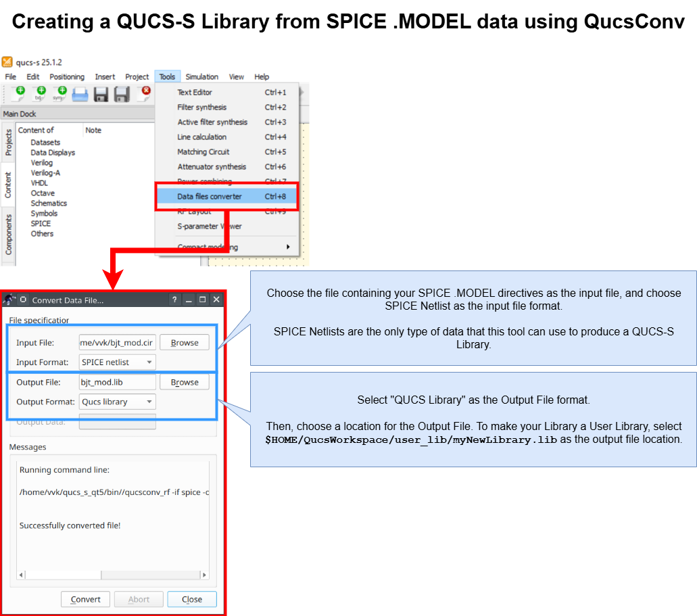
Task: Switch to the Components side tab
Action: click(x=8, y=235)
